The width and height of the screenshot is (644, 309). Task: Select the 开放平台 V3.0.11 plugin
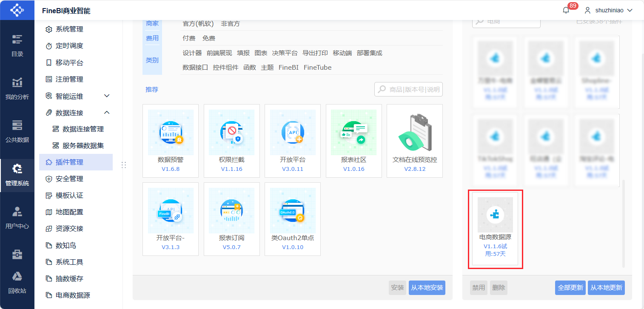293,141
